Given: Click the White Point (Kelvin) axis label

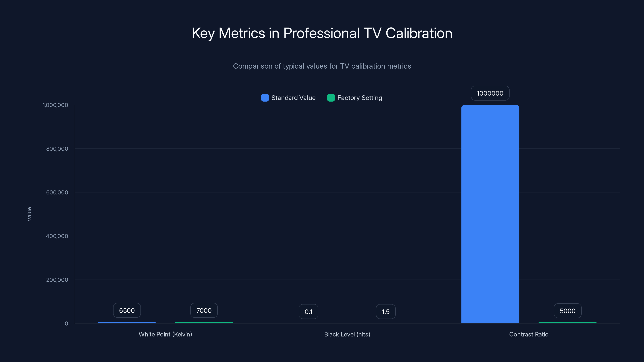Looking at the screenshot, I should pyautogui.click(x=165, y=334).
